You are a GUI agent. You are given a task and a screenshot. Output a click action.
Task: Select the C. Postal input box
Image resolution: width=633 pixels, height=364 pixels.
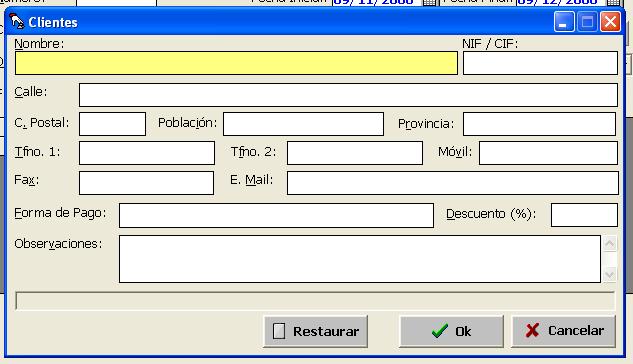pos(112,124)
